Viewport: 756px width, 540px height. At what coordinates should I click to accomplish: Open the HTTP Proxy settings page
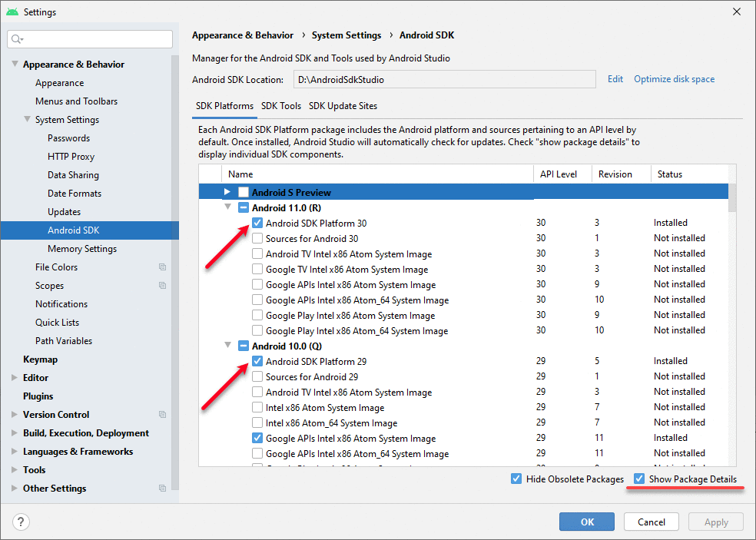coord(71,157)
